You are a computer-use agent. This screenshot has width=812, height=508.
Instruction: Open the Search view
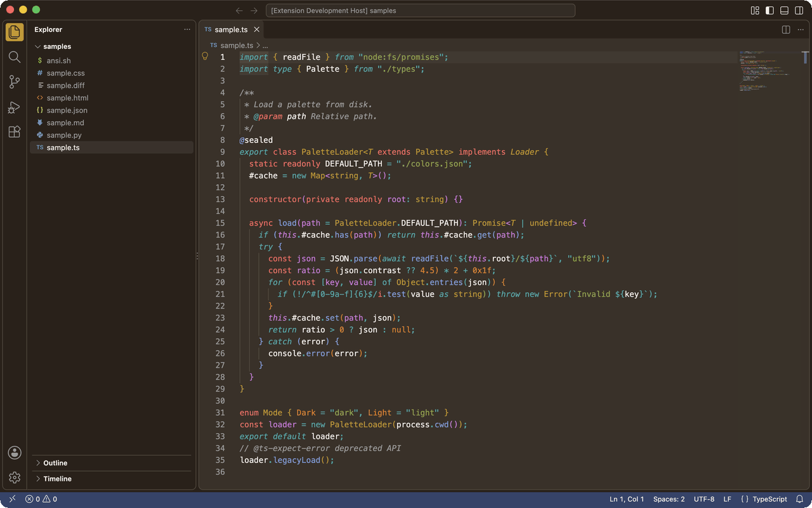pyautogui.click(x=15, y=57)
